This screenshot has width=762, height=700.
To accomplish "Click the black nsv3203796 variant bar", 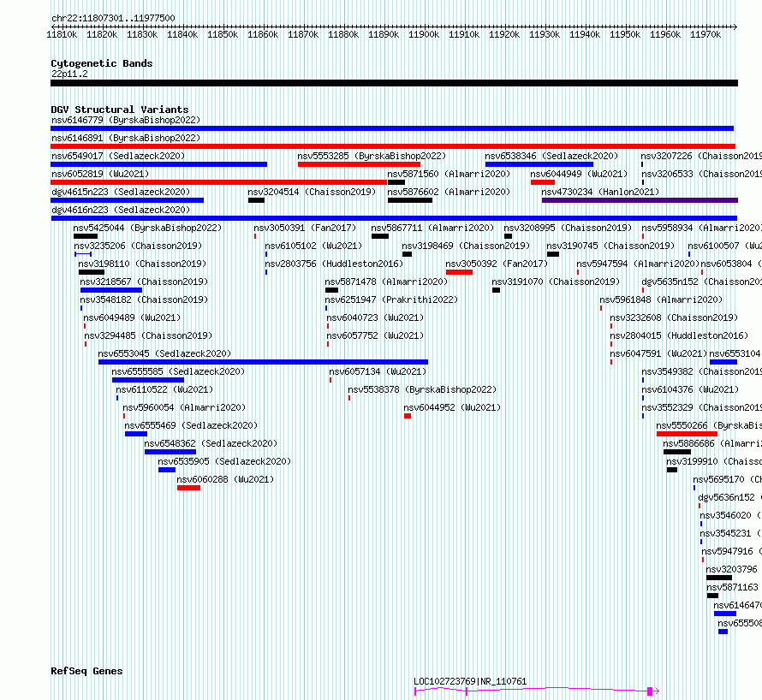I will tap(718, 578).
